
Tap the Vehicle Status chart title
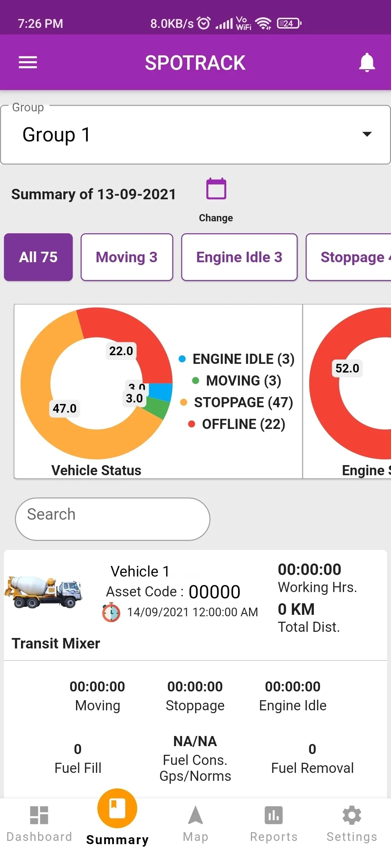(x=96, y=470)
